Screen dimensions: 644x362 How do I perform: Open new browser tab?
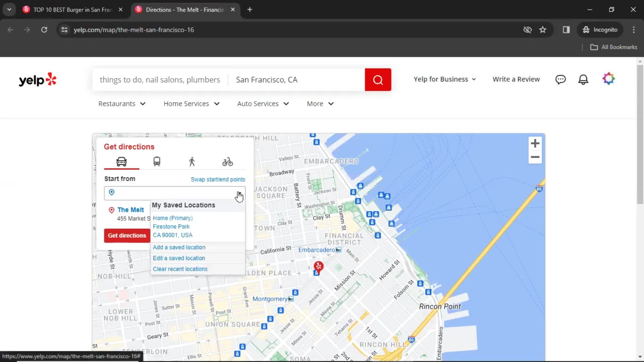(250, 9)
